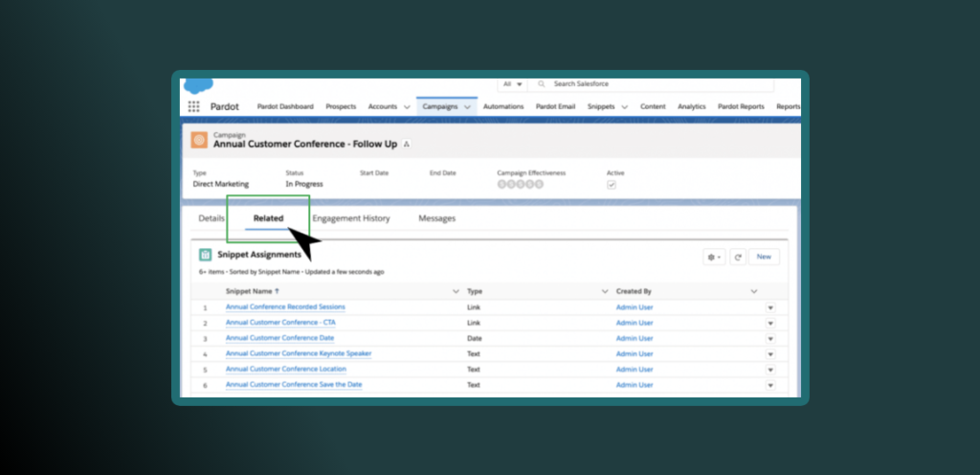Click the Salesforce cloud logo
The width and height of the screenshot is (980, 475).
click(x=199, y=85)
